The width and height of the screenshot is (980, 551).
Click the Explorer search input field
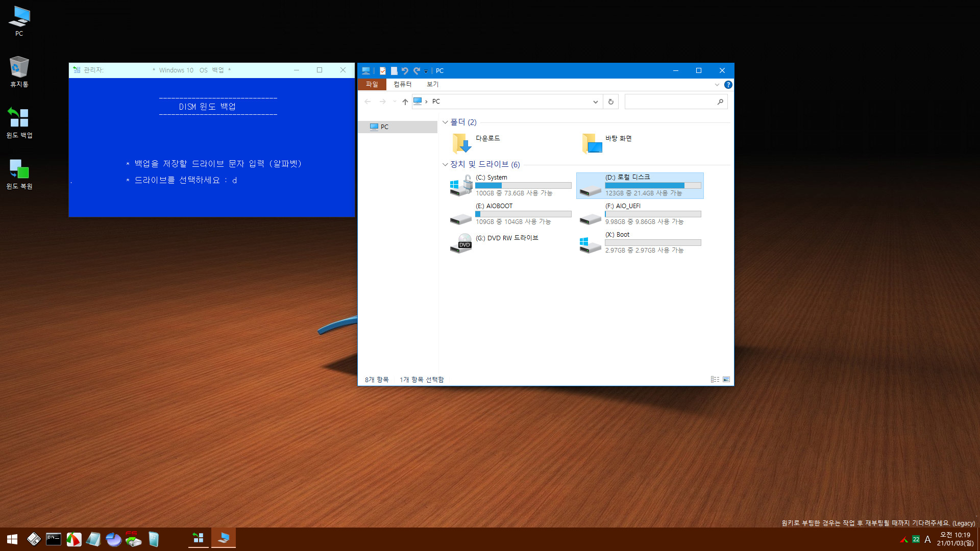click(670, 102)
